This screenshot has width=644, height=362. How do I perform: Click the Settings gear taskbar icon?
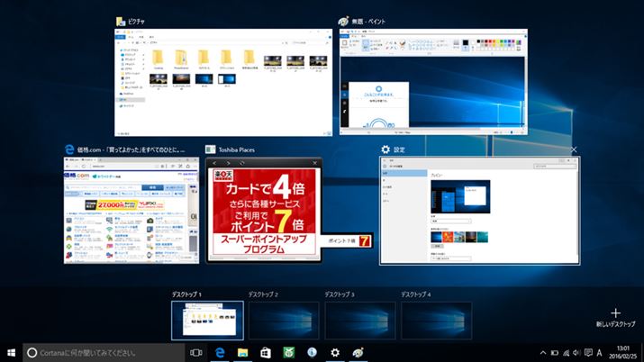[335, 352]
